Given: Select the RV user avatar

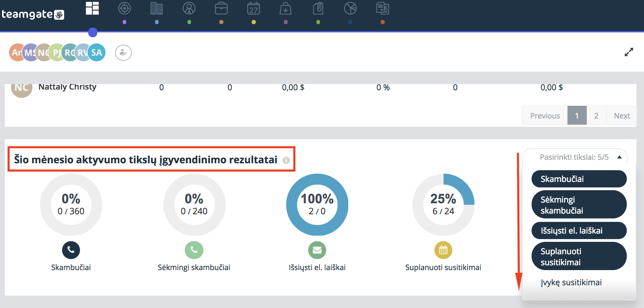Looking at the screenshot, I should click(x=82, y=52).
